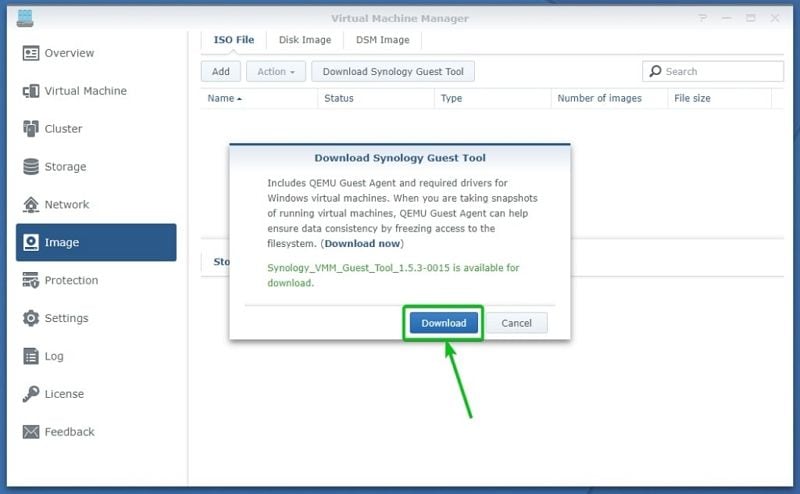Click the Storage database icon
The image size is (800, 494).
click(x=31, y=166)
